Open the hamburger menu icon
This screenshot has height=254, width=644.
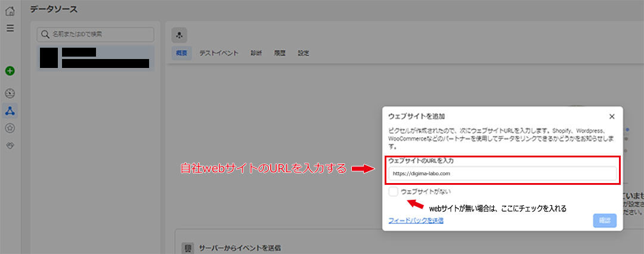10,28
